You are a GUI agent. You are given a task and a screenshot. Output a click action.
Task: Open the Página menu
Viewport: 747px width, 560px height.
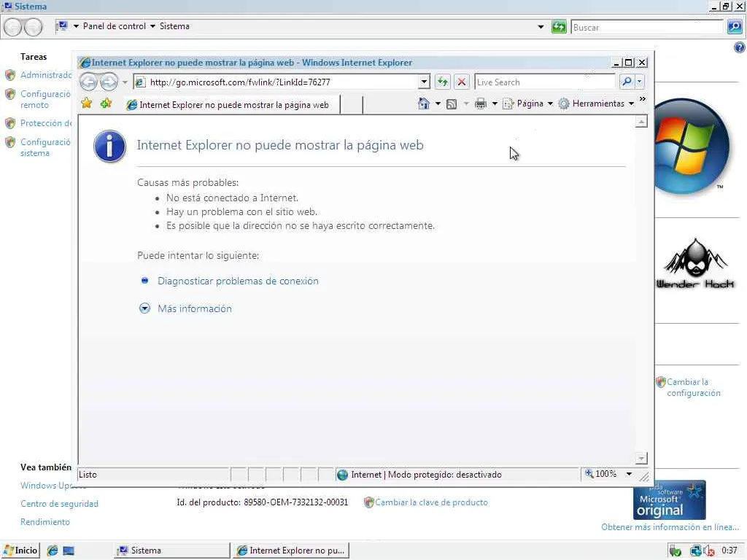(528, 104)
